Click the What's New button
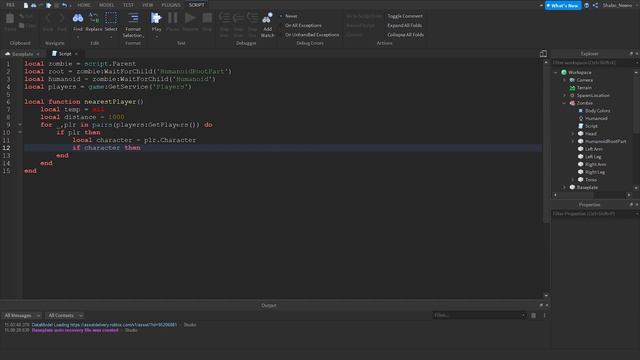640x360 pixels. (x=563, y=6)
